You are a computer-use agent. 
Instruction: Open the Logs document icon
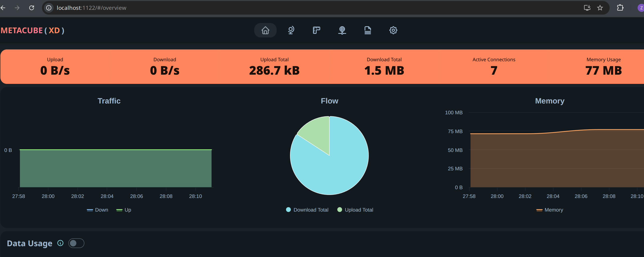368,30
